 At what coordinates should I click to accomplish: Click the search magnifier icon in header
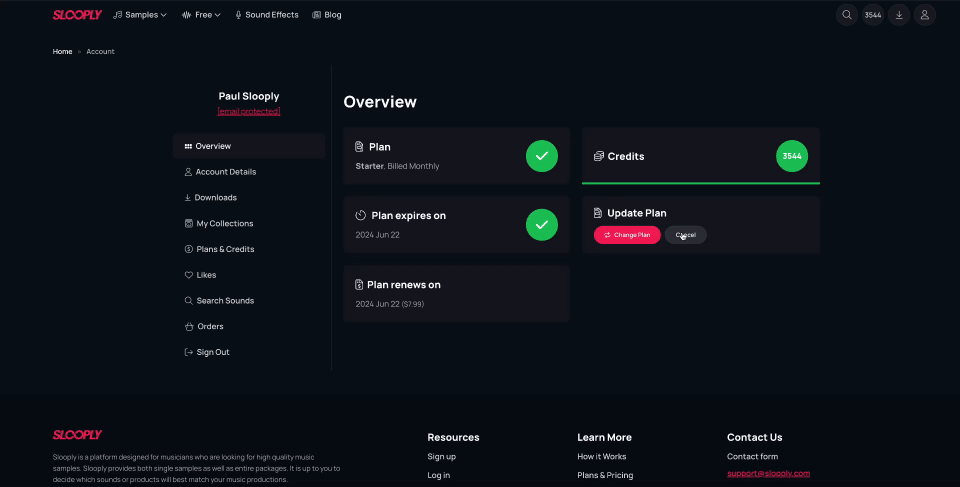pyautogui.click(x=847, y=15)
